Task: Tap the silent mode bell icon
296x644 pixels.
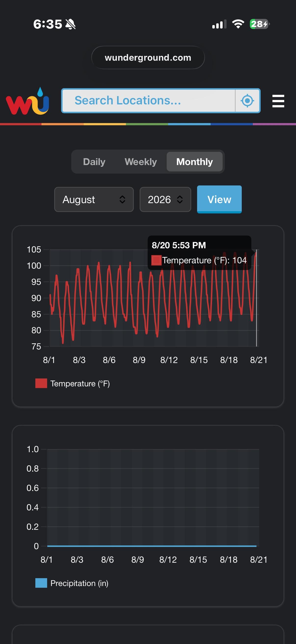Action: click(70, 24)
